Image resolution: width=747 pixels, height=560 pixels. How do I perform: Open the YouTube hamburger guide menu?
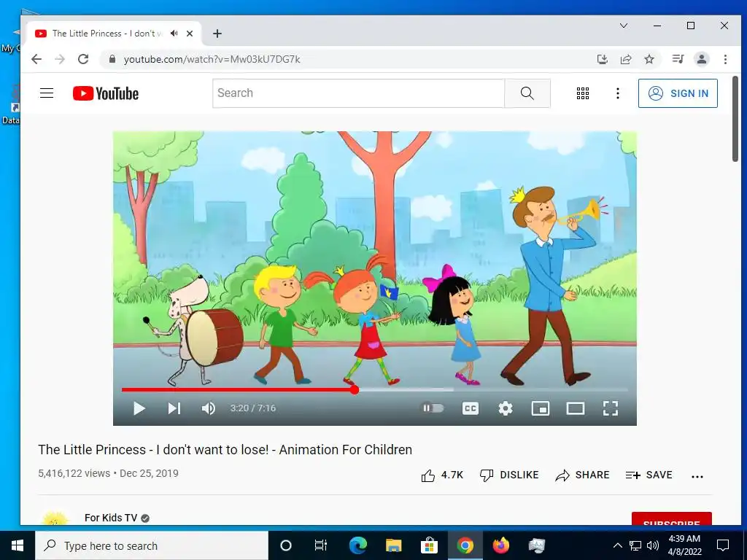pyautogui.click(x=47, y=93)
